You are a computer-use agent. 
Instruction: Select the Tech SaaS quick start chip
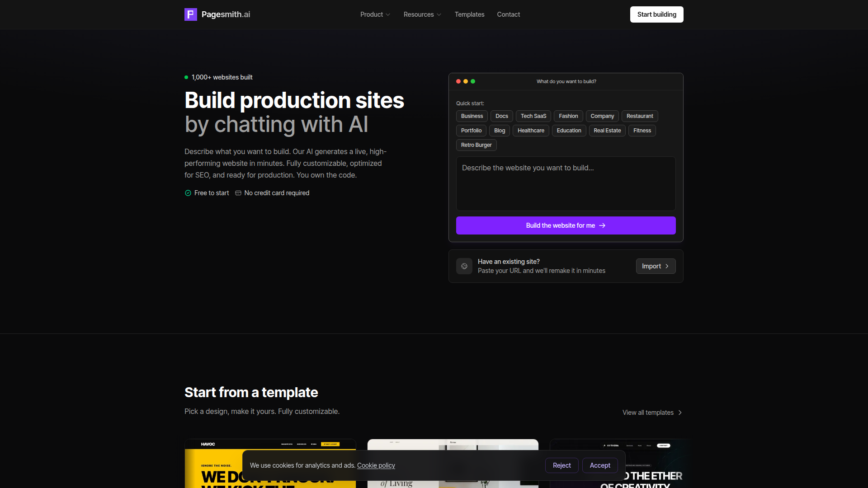[533, 116]
